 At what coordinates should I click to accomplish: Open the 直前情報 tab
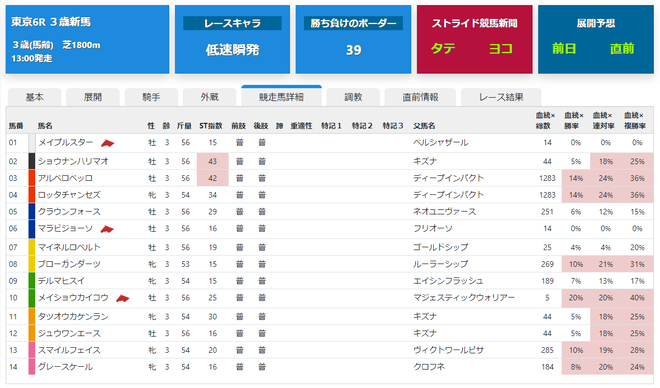point(420,97)
